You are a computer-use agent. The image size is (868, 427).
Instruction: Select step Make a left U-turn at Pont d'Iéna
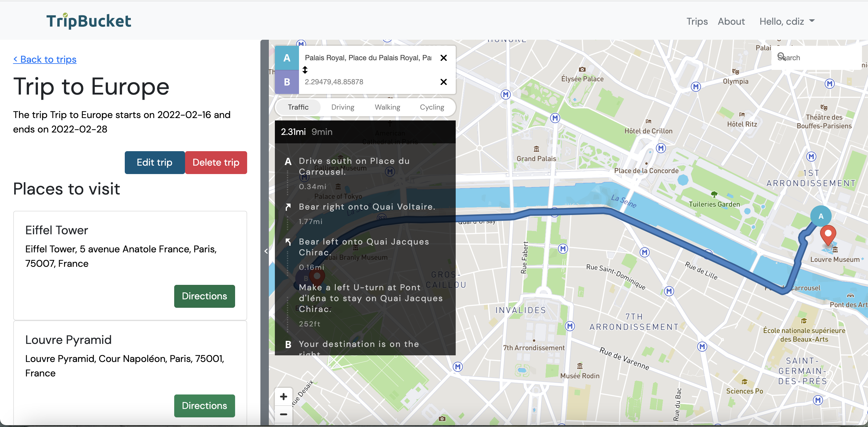click(x=365, y=305)
